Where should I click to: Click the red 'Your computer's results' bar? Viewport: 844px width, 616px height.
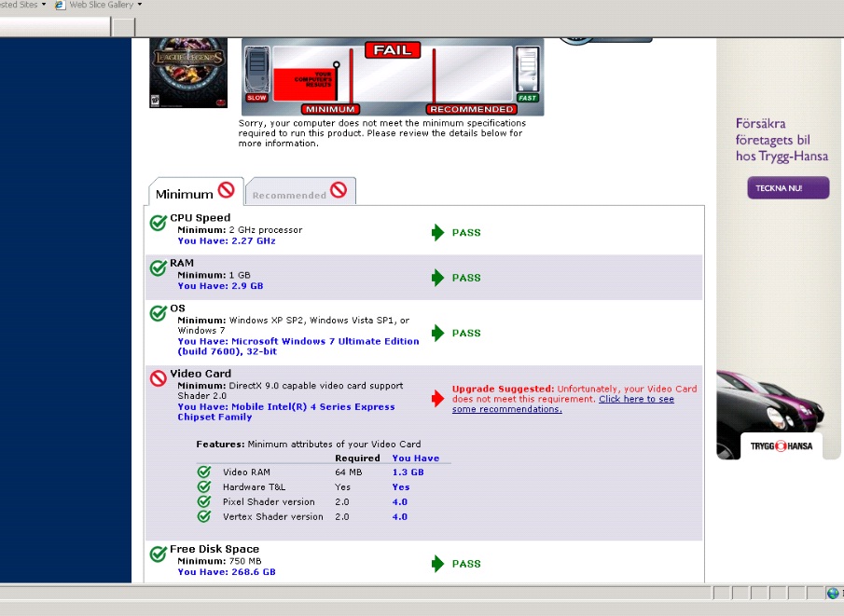click(x=305, y=84)
